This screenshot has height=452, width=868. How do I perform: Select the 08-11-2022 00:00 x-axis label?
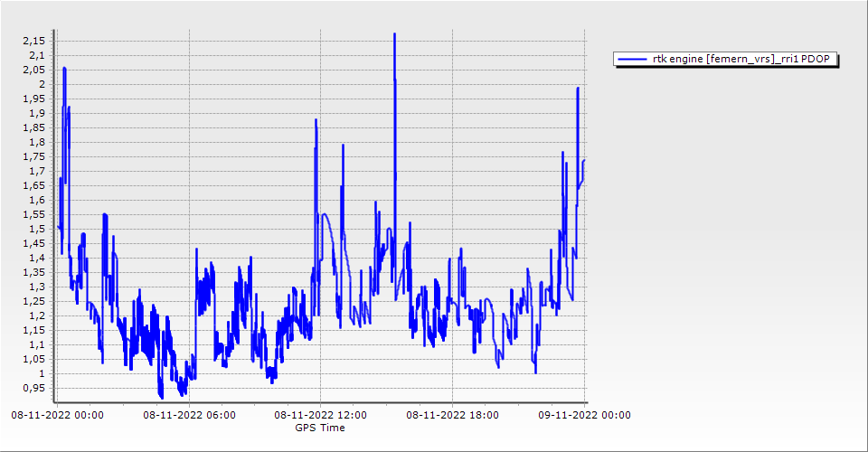point(57,416)
